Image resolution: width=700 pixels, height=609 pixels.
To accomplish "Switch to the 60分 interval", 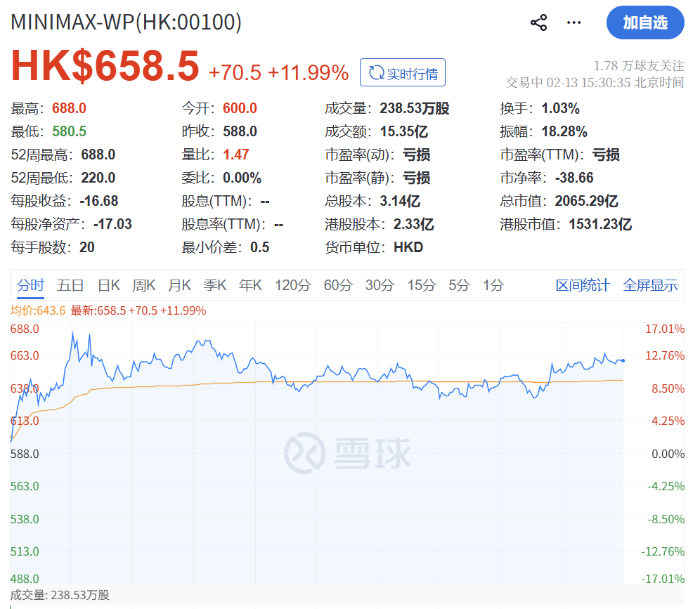I will click(337, 285).
